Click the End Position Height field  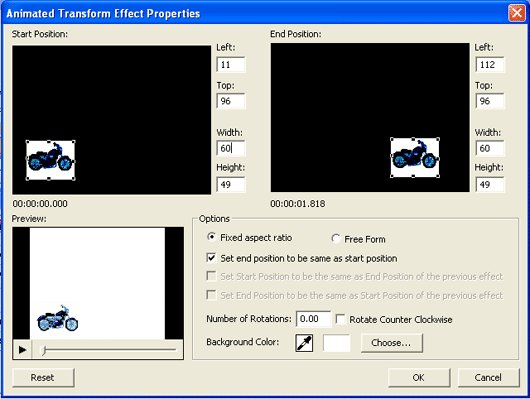click(490, 184)
